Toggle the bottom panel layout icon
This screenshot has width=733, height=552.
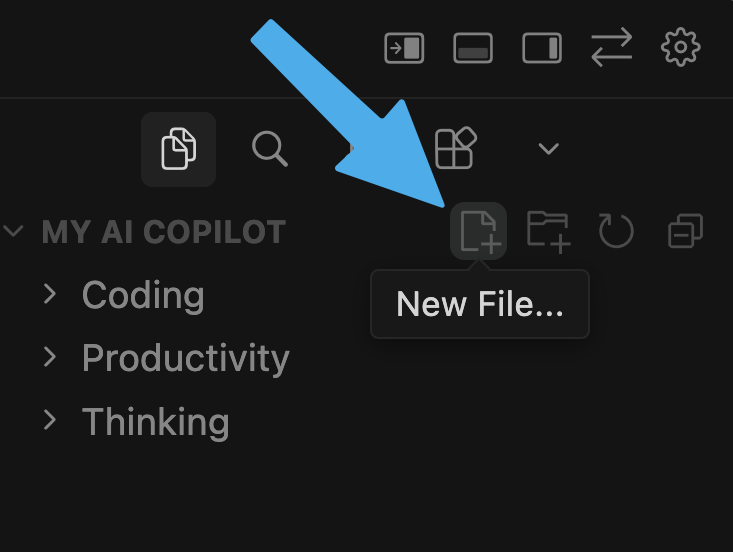coord(473,48)
